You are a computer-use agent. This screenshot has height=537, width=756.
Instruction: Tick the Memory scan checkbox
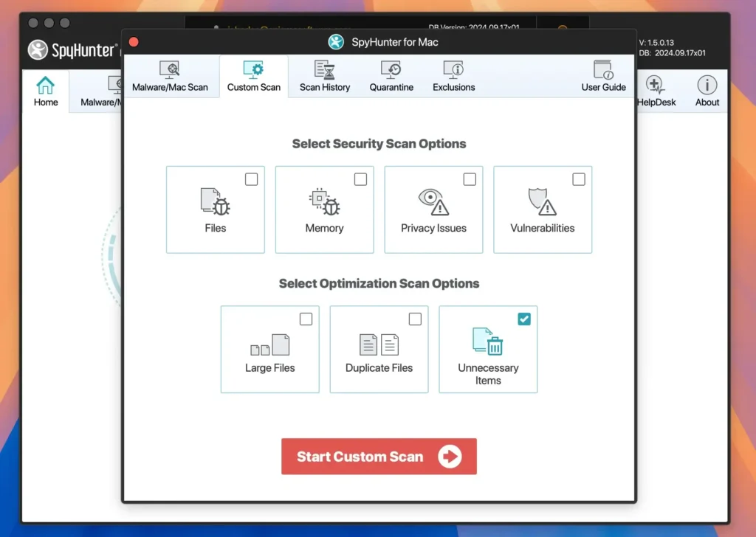(360, 179)
